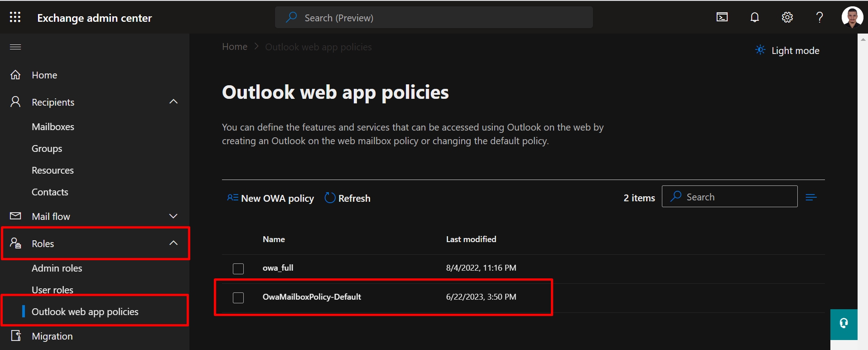Sort by the Name column header
The width and height of the screenshot is (868, 350).
pos(274,239)
